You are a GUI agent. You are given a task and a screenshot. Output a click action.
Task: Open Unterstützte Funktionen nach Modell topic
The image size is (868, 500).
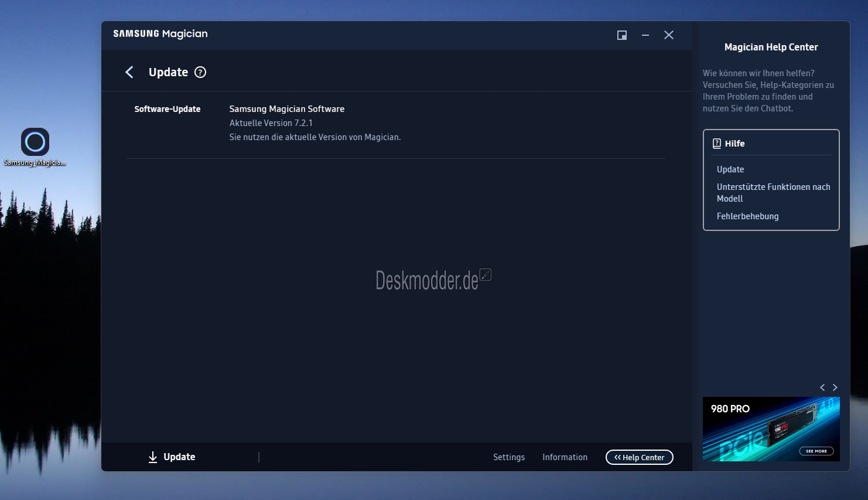[774, 193]
